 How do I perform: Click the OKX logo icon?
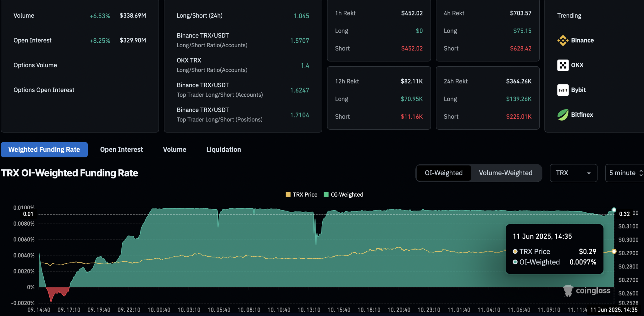coord(563,65)
